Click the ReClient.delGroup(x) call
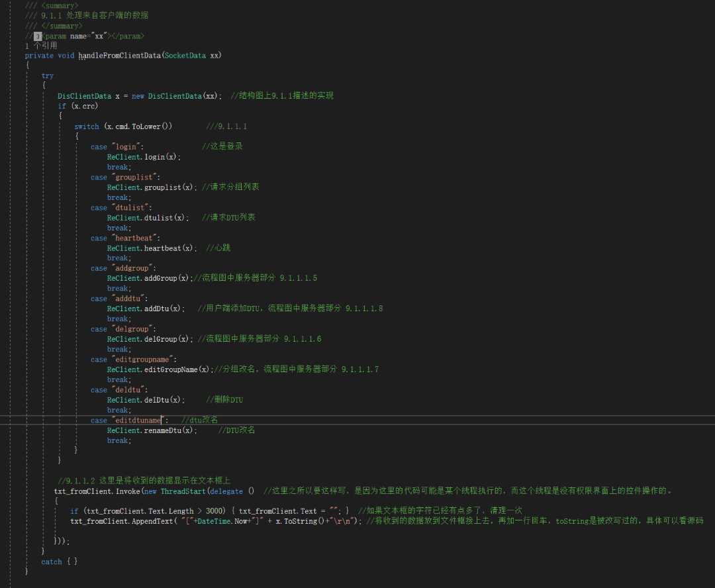Viewport: 715px width, 588px height. [150, 339]
